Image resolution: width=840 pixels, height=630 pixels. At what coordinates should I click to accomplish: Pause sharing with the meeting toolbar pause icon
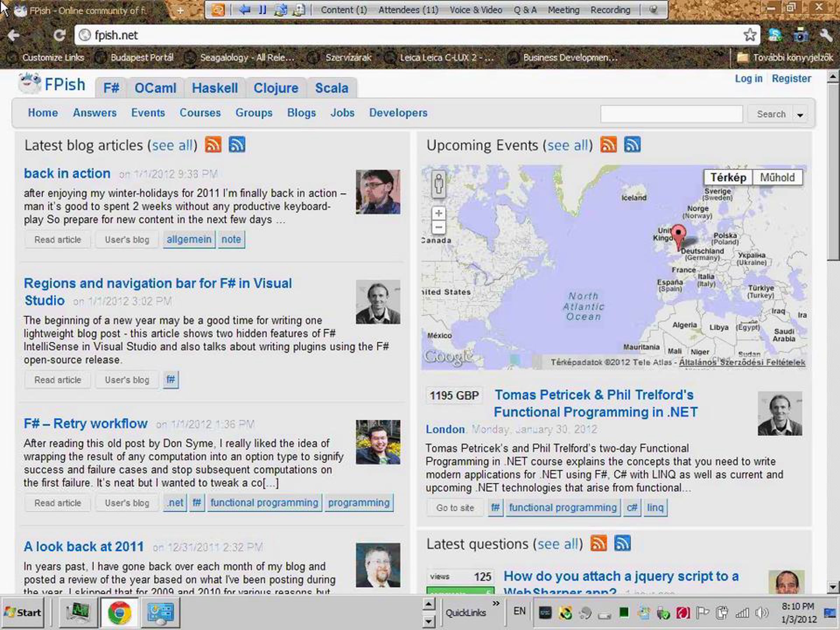[x=262, y=9]
